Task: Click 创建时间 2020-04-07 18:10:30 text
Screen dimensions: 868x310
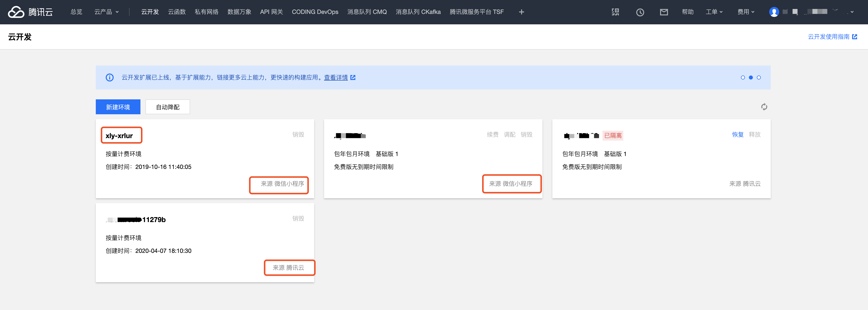Action: [148, 251]
